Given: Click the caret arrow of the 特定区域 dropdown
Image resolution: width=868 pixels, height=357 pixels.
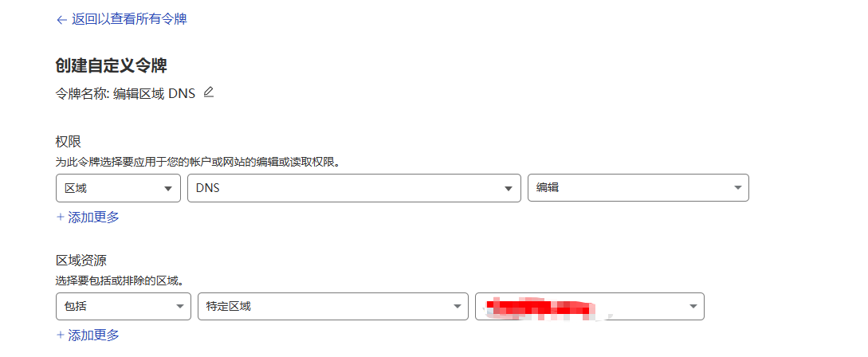Looking at the screenshot, I should point(457,307).
